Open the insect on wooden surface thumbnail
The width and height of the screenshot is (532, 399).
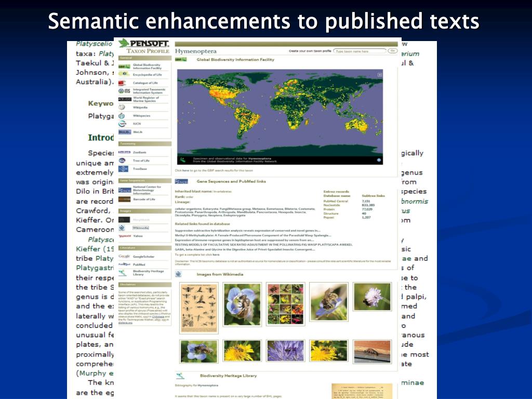(x=372, y=352)
